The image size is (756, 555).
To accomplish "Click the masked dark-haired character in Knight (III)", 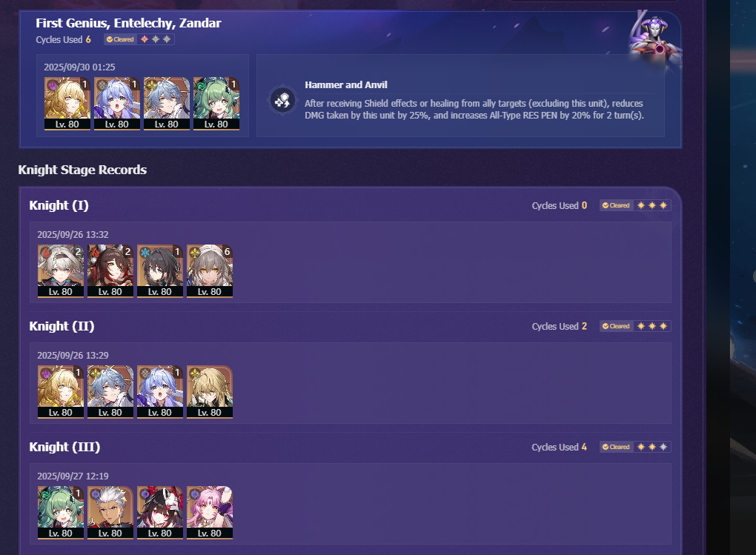I will [159, 513].
